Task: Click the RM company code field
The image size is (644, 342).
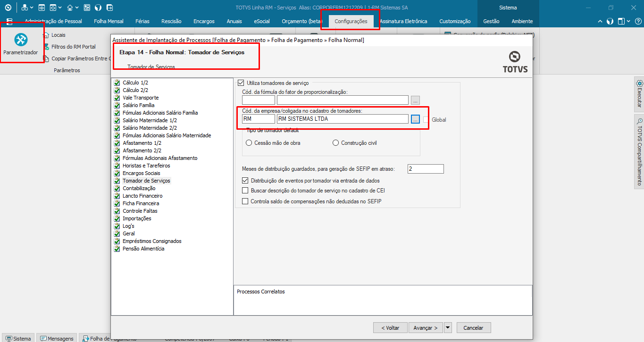Action: point(259,119)
